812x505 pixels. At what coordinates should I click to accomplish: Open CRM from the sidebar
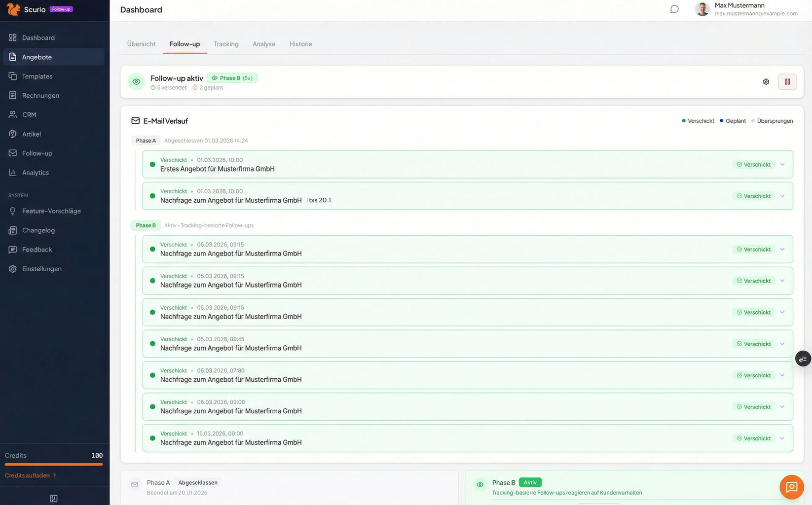pos(29,115)
